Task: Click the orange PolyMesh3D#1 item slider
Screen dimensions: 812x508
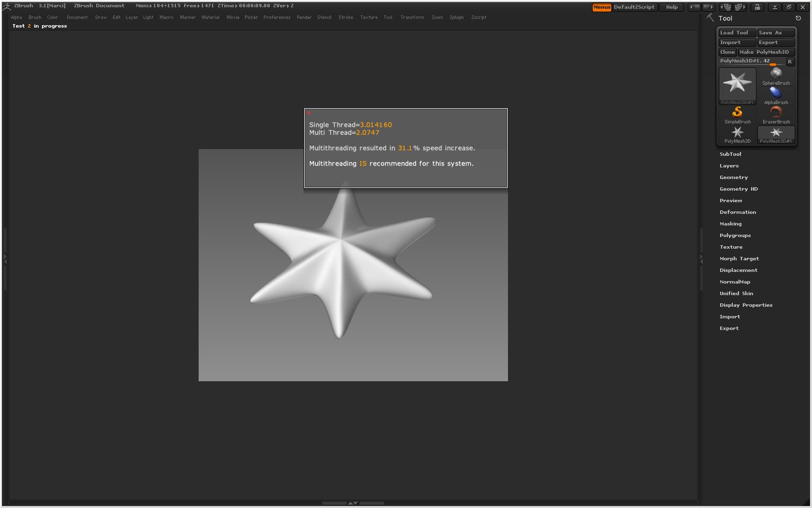Action: pos(772,65)
